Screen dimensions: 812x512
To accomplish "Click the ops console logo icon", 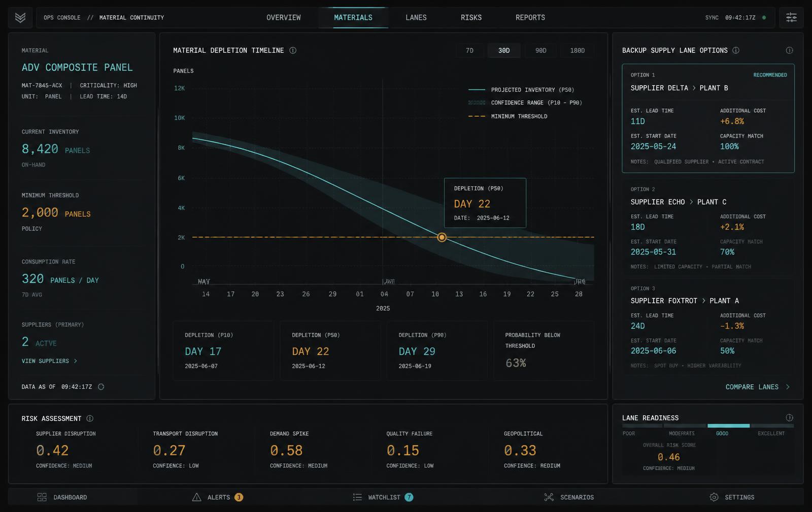I will click(20, 18).
